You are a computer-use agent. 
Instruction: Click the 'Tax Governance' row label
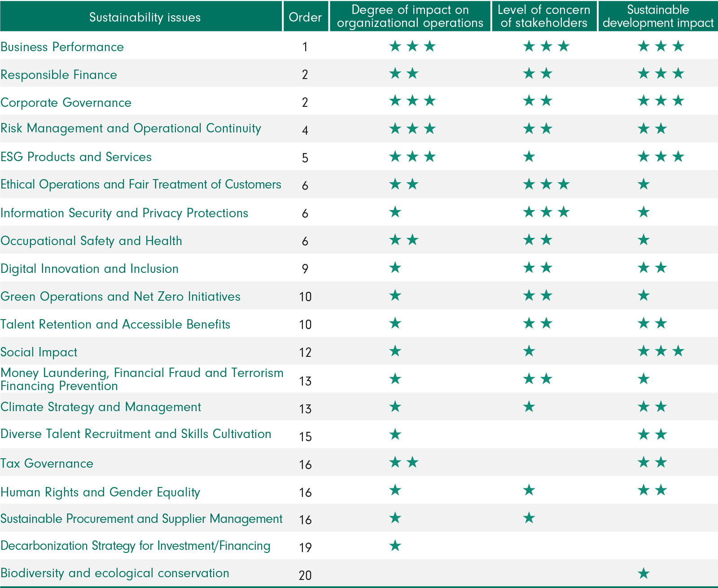pyautogui.click(x=47, y=464)
